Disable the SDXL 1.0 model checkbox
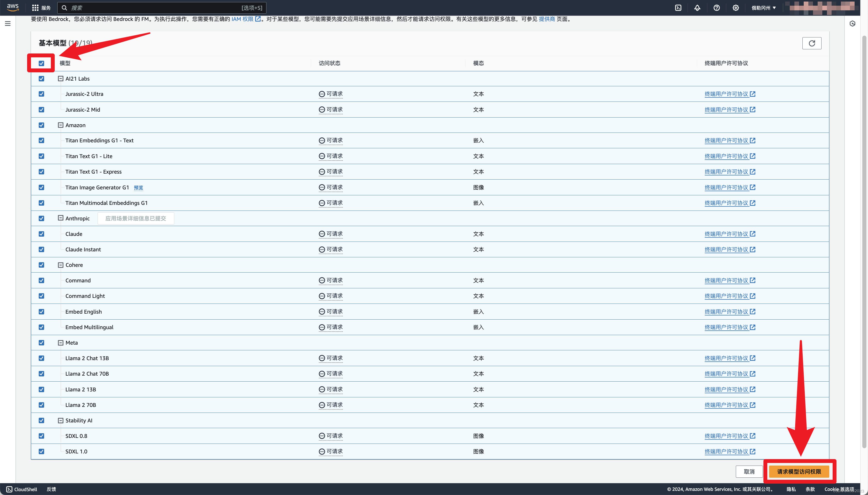868x495 pixels. [x=41, y=451]
